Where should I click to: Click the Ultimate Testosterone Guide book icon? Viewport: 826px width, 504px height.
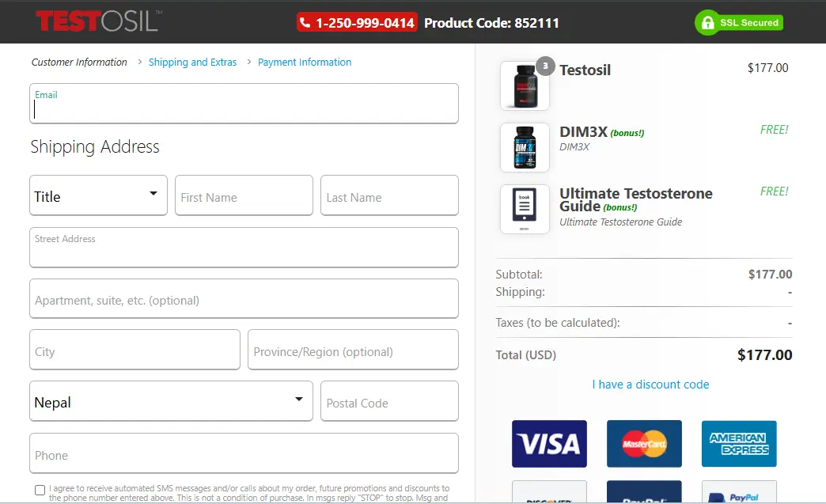(525, 209)
